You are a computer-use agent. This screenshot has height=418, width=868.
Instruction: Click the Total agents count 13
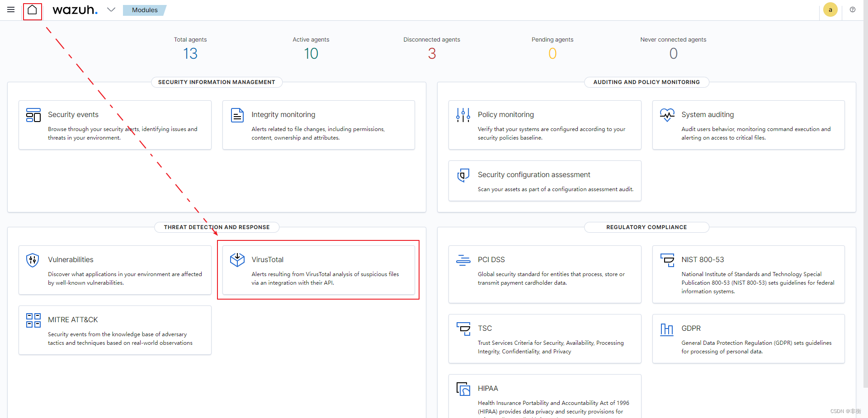[190, 54]
